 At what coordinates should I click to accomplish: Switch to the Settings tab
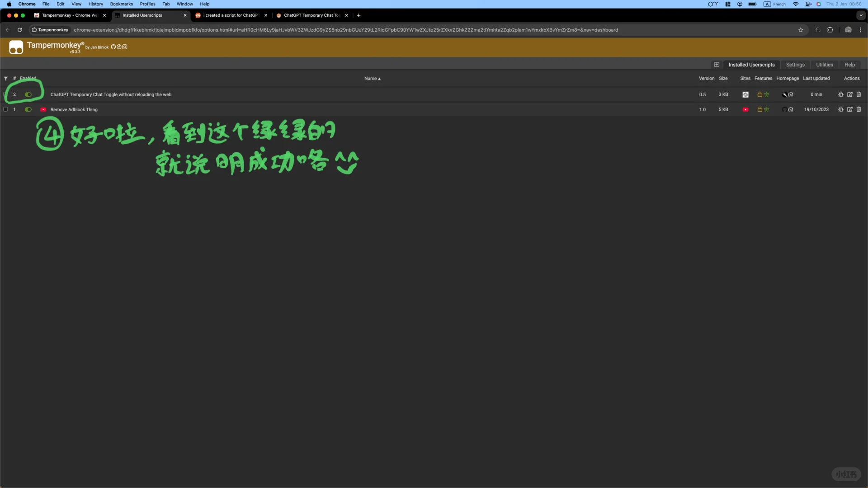click(x=795, y=65)
